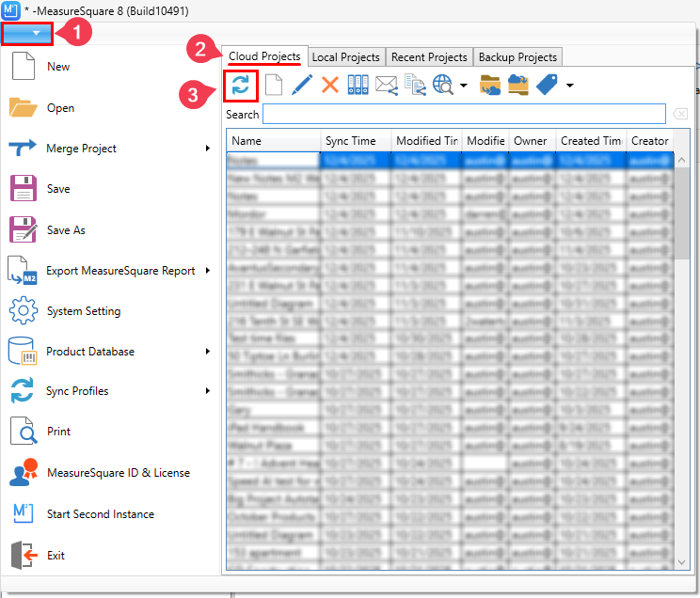The height and width of the screenshot is (598, 700).
Task: Choose Open from the file menu
Action: point(61,108)
